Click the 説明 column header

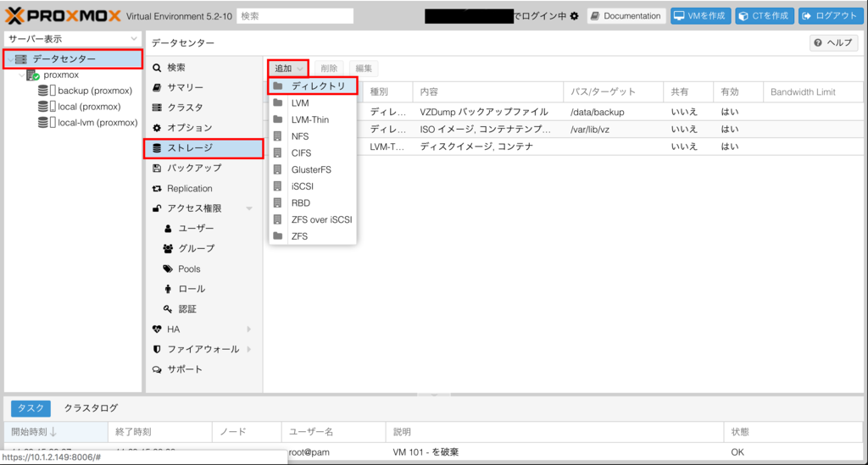coord(554,432)
